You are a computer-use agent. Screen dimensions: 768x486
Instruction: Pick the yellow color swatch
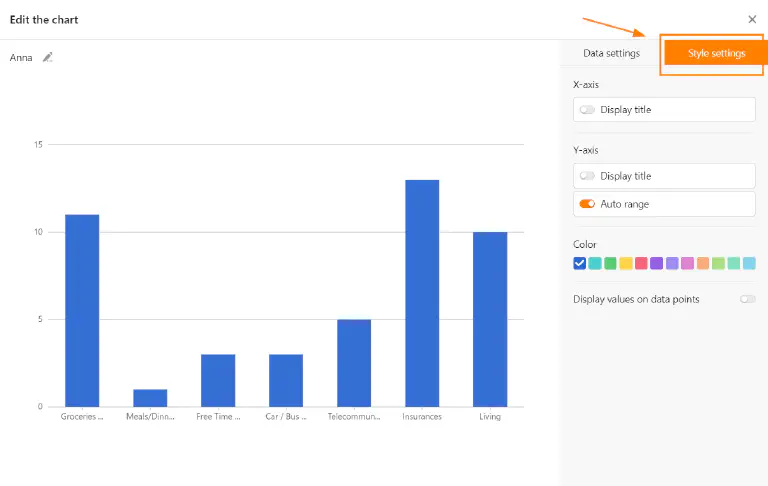[626, 263]
